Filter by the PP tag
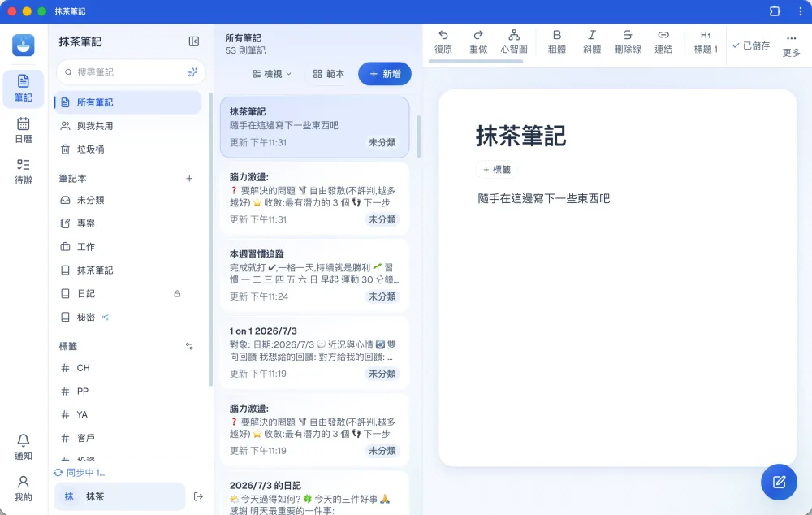The image size is (812, 515). click(128, 392)
